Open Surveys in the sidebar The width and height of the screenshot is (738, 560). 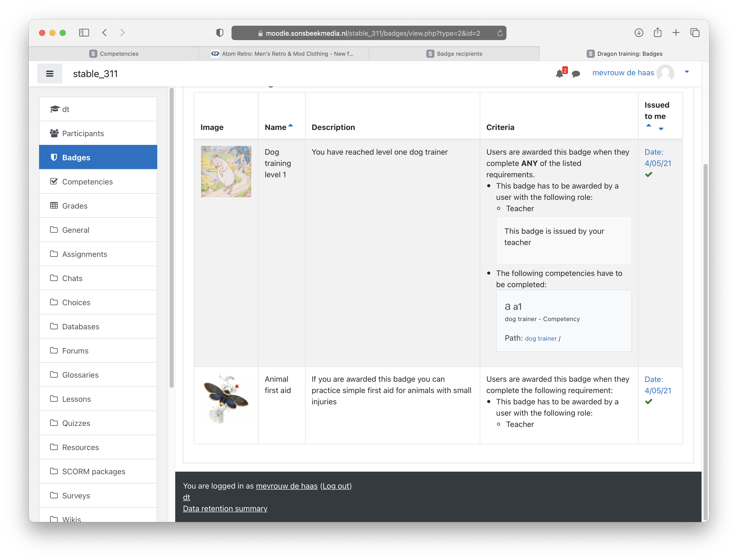click(x=98, y=496)
